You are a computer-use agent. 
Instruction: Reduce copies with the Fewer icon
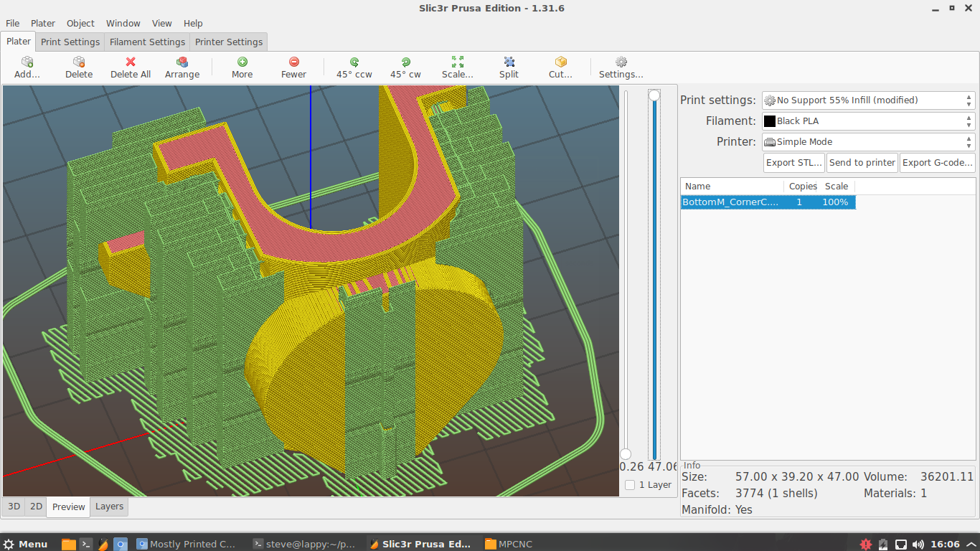[x=293, y=62]
